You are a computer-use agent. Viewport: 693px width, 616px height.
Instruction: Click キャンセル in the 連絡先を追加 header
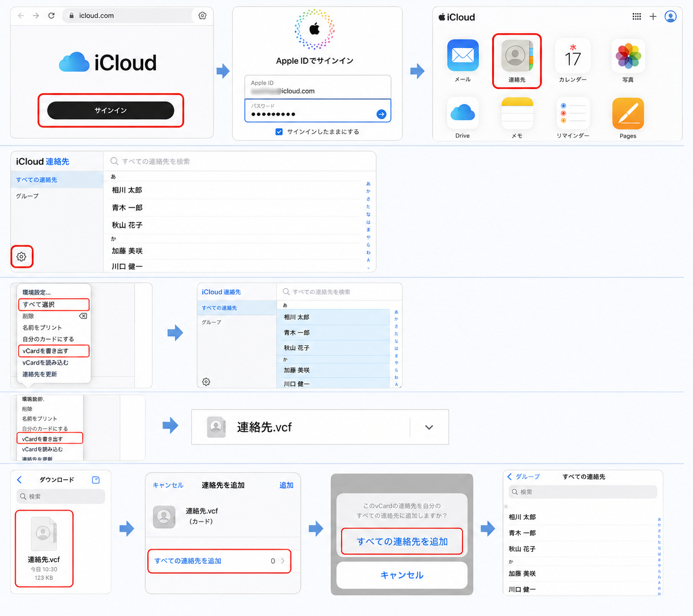[168, 485]
